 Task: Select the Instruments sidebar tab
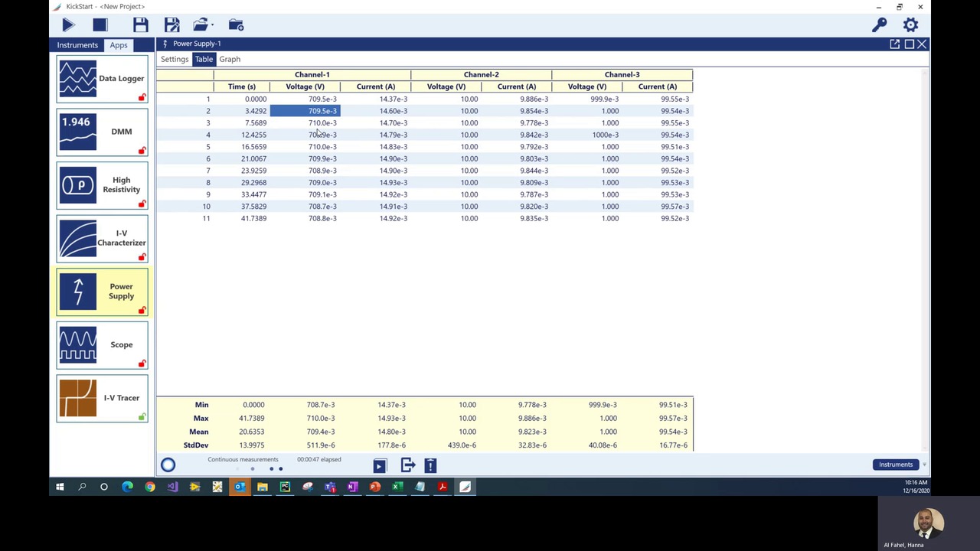[77, 44]
